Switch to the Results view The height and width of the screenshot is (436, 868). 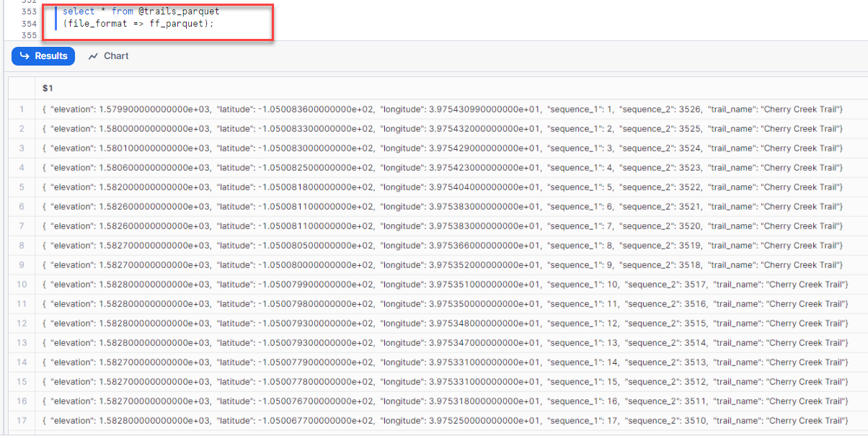click(43, 55)
